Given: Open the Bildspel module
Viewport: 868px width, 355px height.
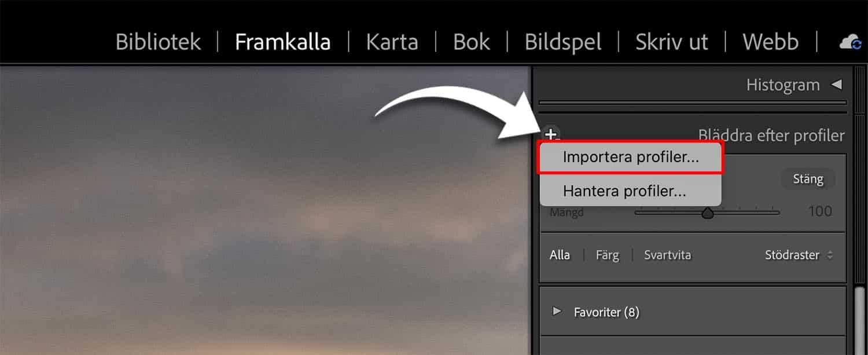Looking at the screenshot, I should pyautogui.click(x=562, y=42).
